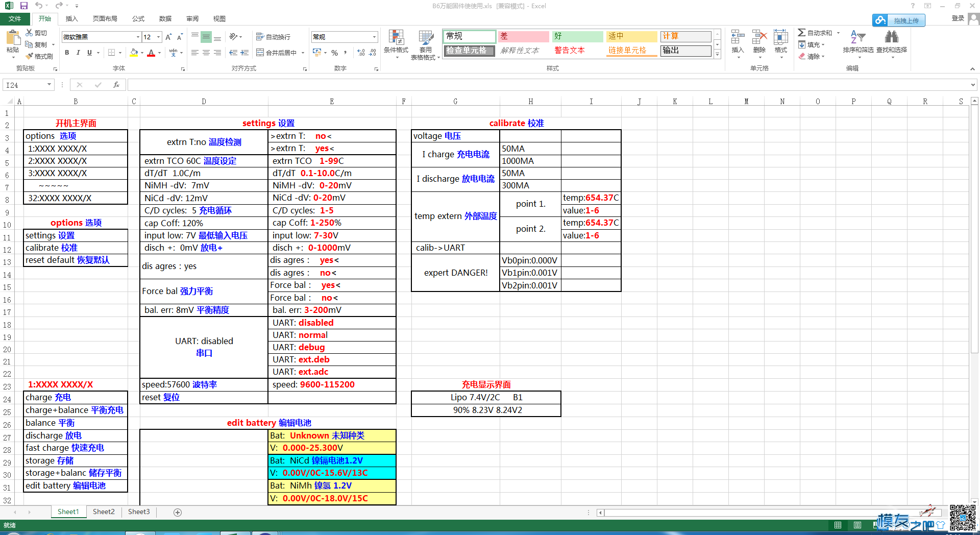Expand the Name Box dropdown I24
This screenshot has width=980, height=535.
click(x=49, y=85)
